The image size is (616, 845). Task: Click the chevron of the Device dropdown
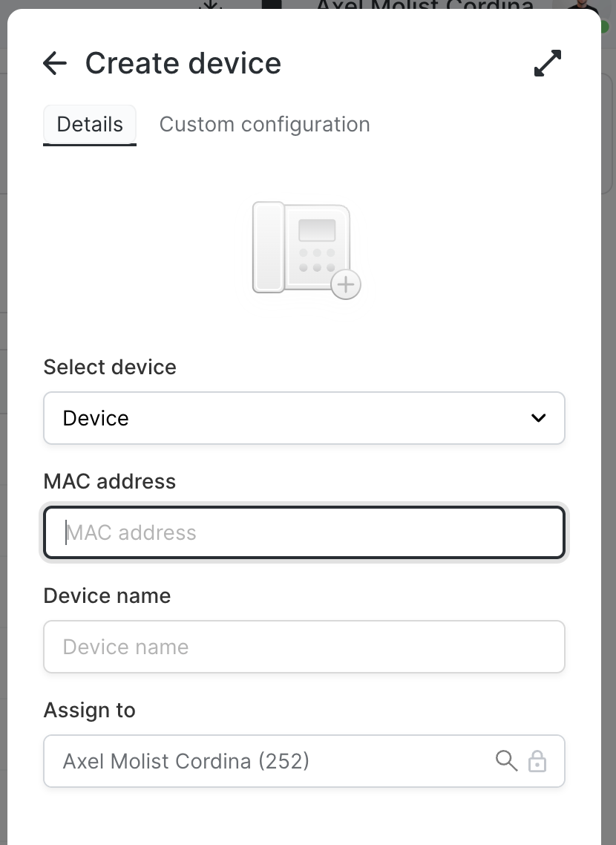(539, 418)
